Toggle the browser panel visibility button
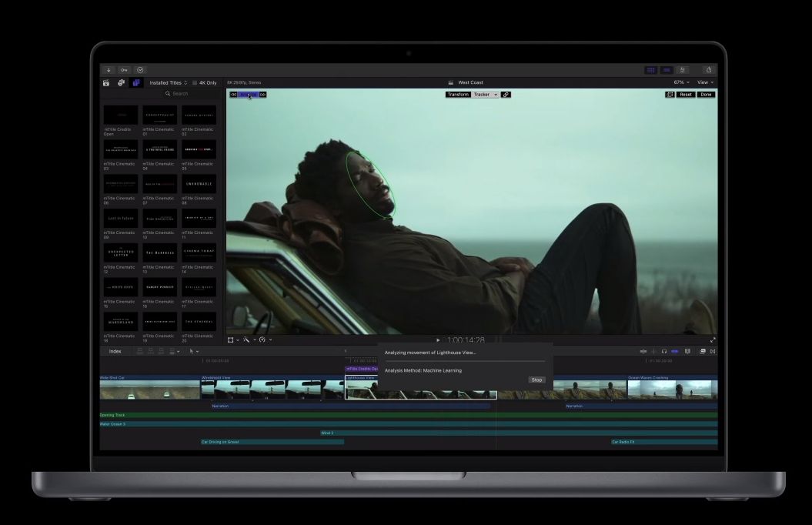Screen dimensions: 812x525 (x=650, y=70)
